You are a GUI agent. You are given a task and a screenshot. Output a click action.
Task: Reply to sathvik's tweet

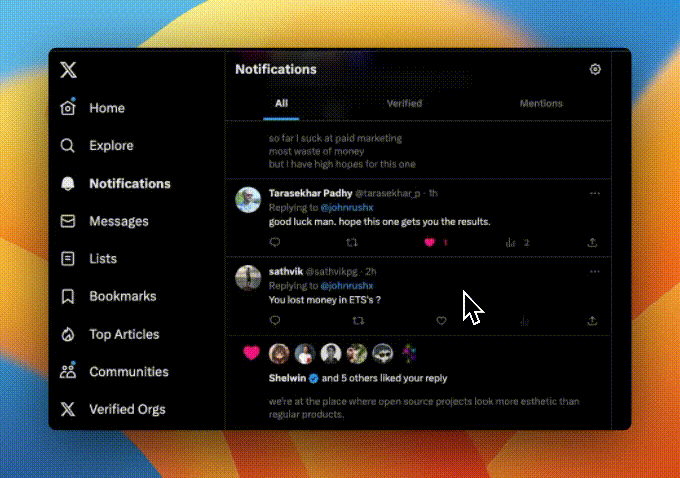pos(275,320)
